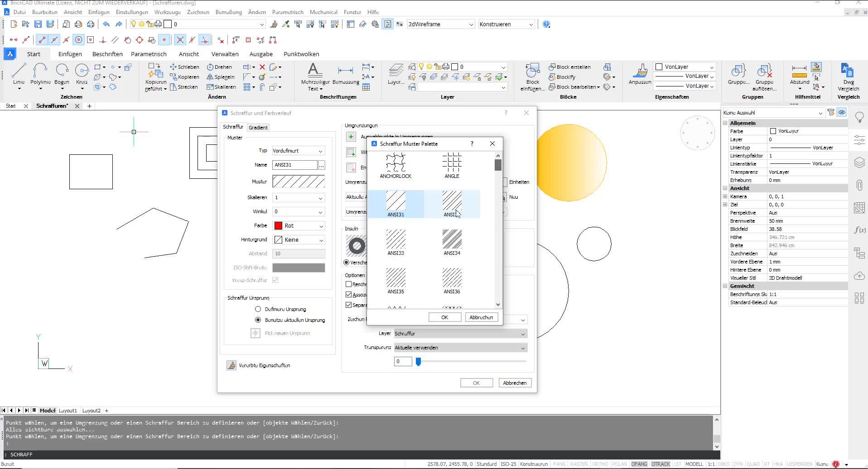Toggle the Beschriftung checkbox in Optionen
868x469 pixels.
(348, 284)
